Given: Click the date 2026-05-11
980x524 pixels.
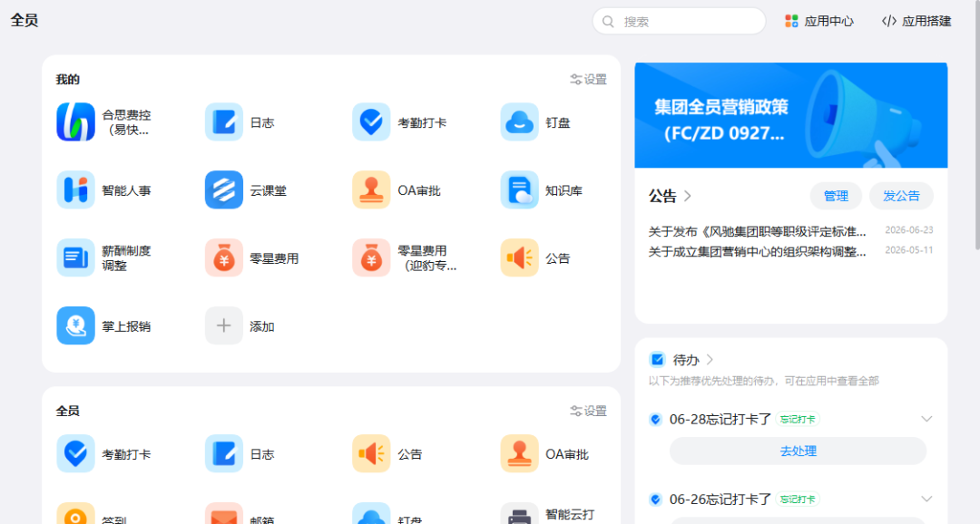Looking at the screenshot, I should [908, 250].
